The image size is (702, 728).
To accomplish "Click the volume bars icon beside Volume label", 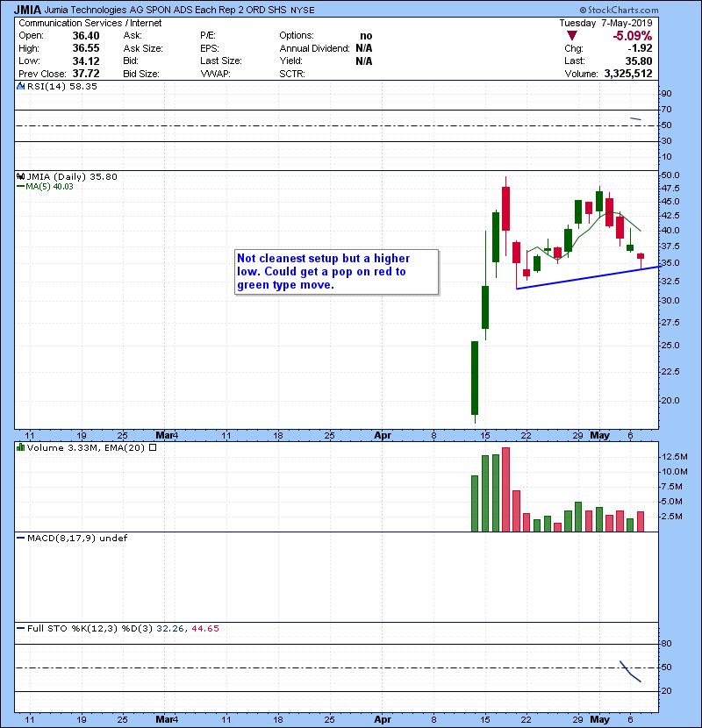I will pos(20,447).
